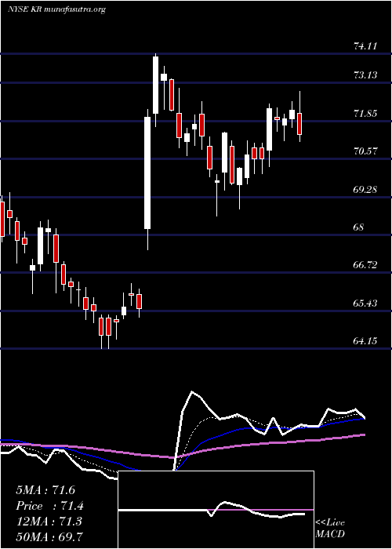Select the 68 price level label

coord(359,227)
